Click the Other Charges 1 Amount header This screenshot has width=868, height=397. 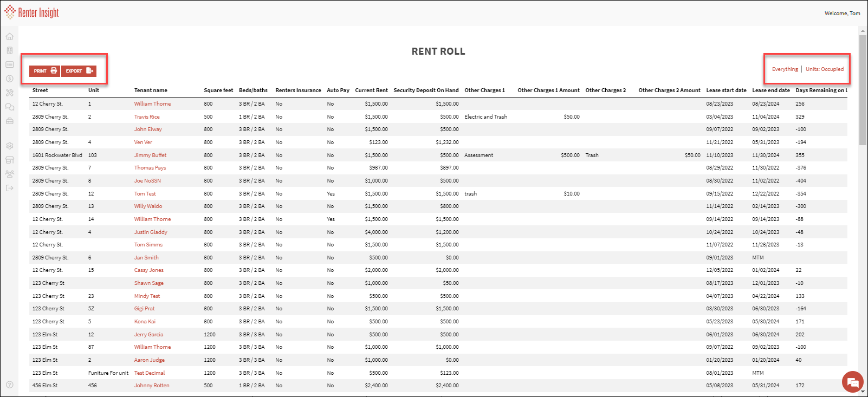[x=548, y=90]
